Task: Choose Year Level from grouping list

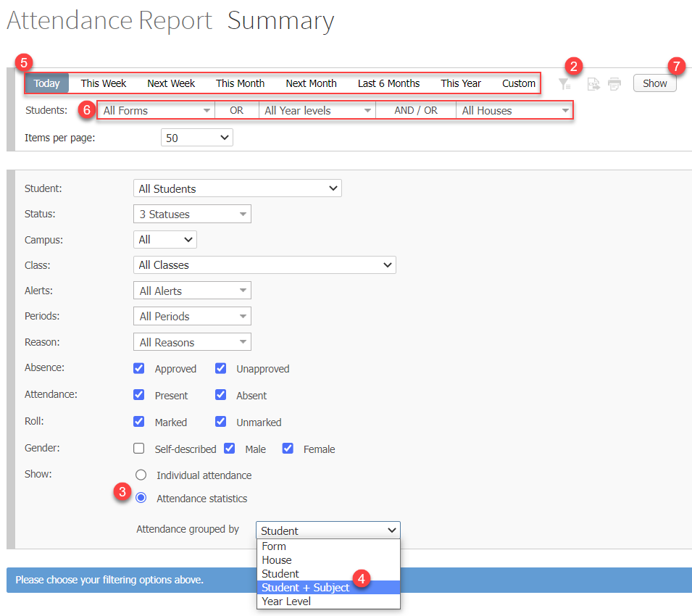Action: (288, 601)
